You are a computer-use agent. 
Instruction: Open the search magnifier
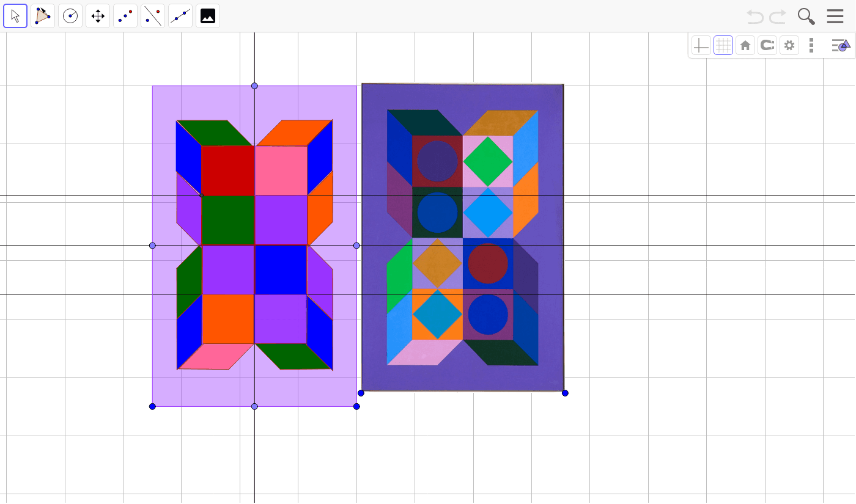806,16
